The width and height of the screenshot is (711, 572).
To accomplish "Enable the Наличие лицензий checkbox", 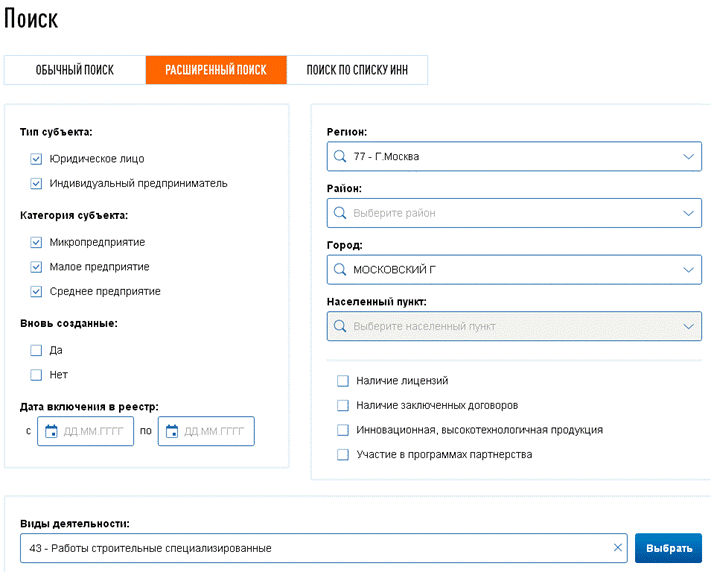I will pyautogui.click(x=343, y=381).
